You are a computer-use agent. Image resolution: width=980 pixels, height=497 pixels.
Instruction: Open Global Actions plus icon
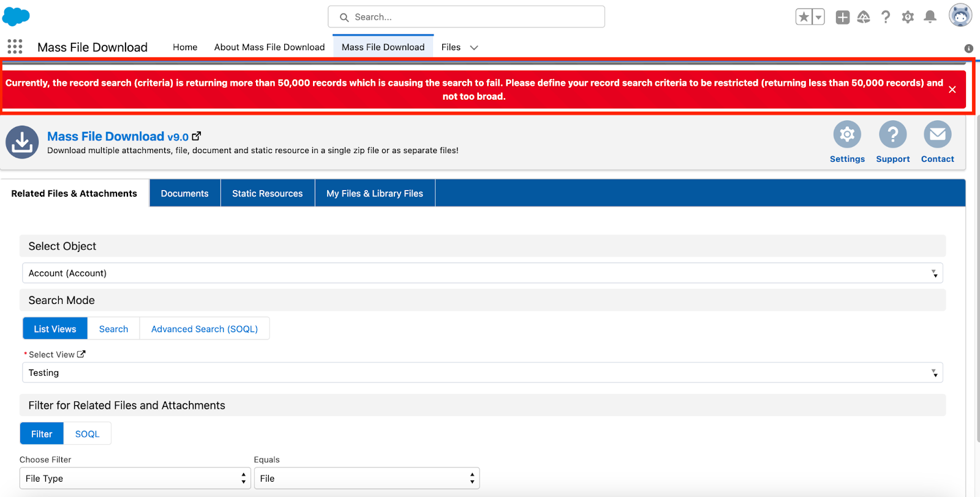[843, 17]
